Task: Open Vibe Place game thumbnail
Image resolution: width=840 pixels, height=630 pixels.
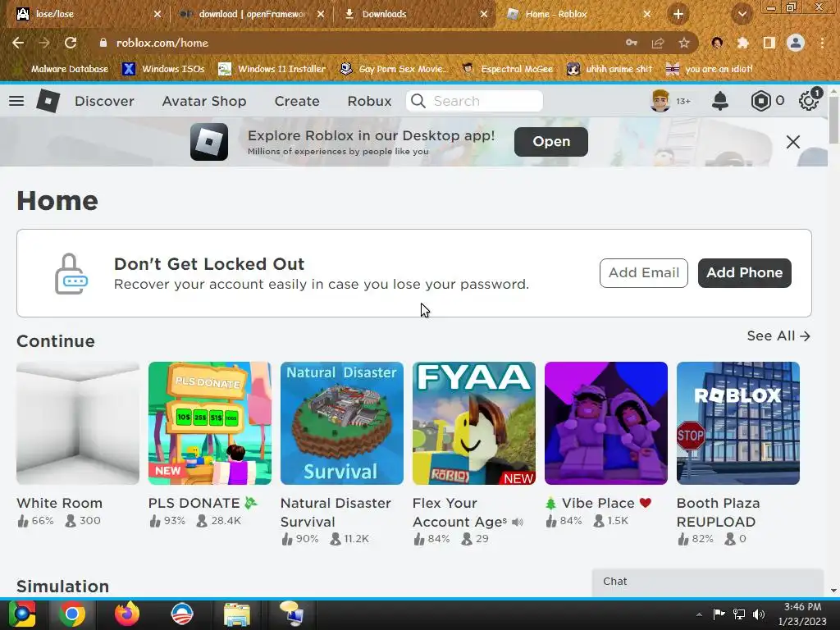Action: point(606,423)
